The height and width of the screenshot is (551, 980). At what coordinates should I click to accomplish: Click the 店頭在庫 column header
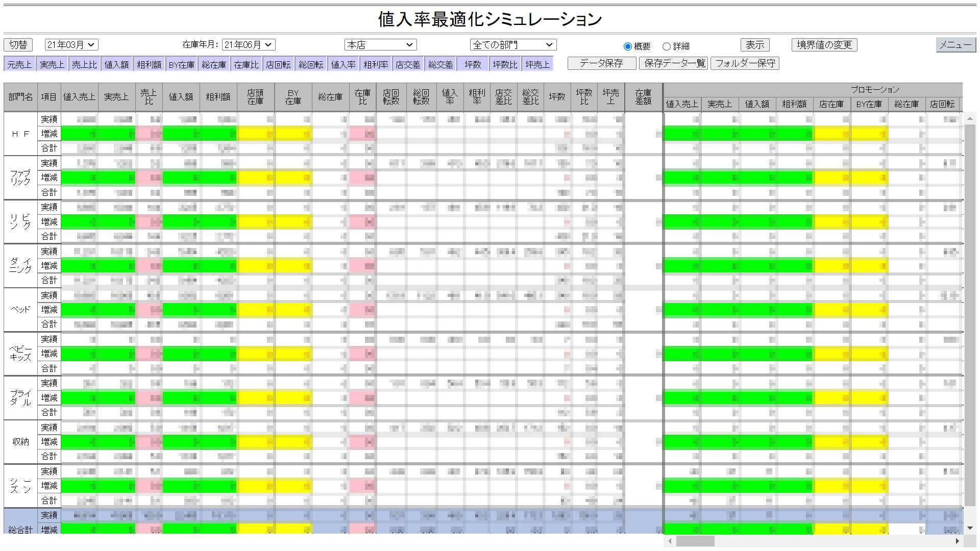pos(256,97)
